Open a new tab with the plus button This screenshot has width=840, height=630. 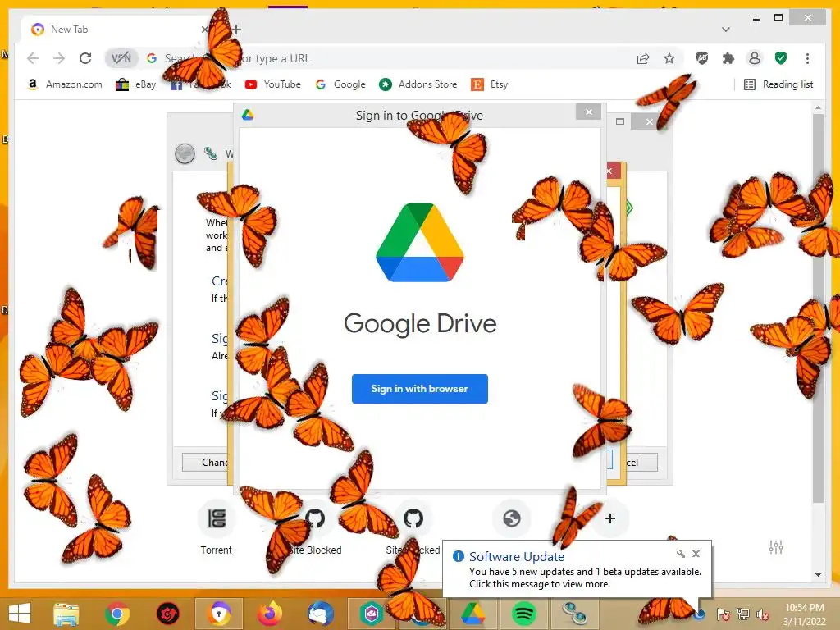coord(236,30)
